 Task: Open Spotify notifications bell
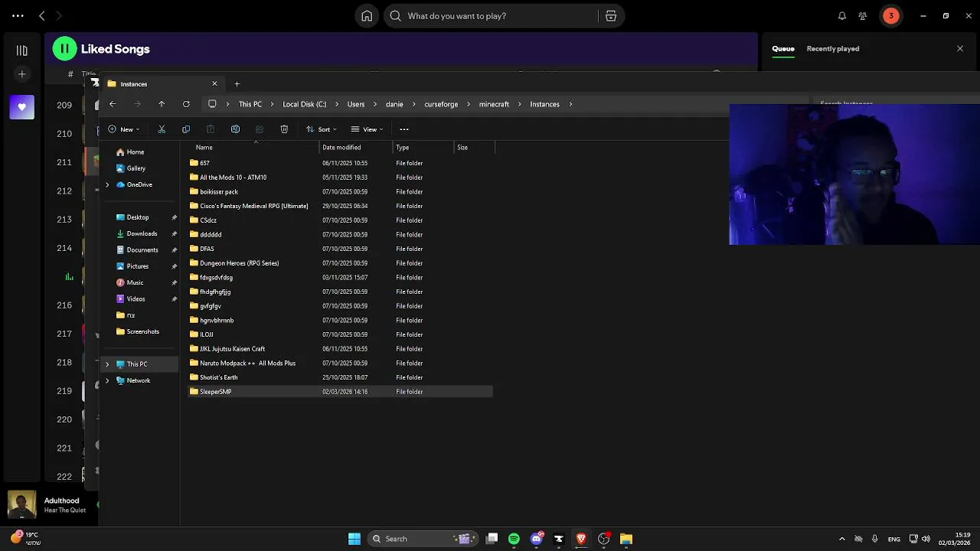tap(842, 15)
